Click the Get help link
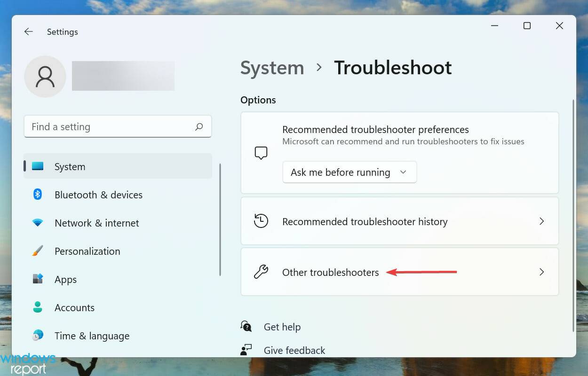This screenshot has height=376, width=588. (282, 326)
